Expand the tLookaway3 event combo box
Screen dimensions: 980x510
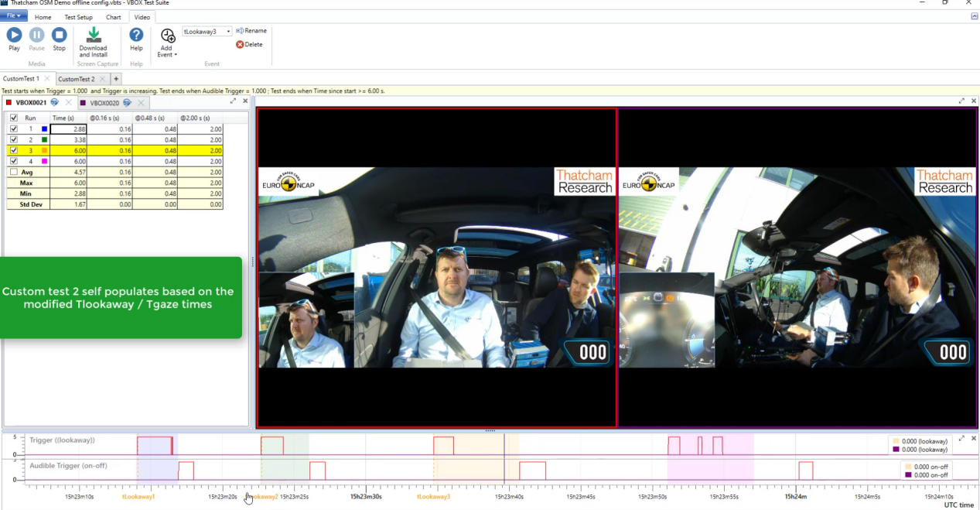pyautogui.click(x=229, y=32)
